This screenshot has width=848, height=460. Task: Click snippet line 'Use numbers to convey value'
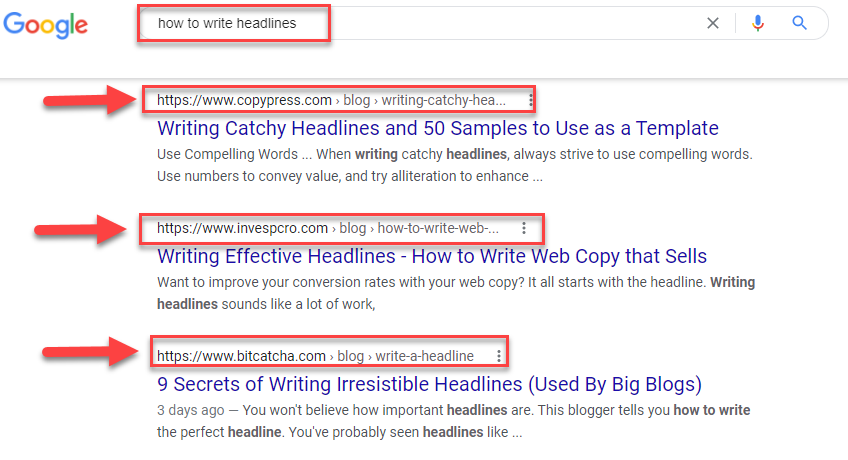[x=350, y=176]
